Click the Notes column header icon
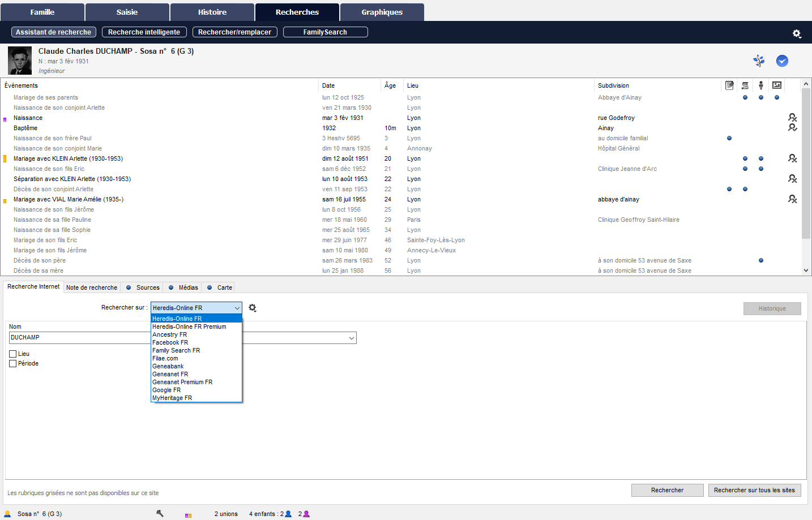The image size is (812, 520). (729, 85)
